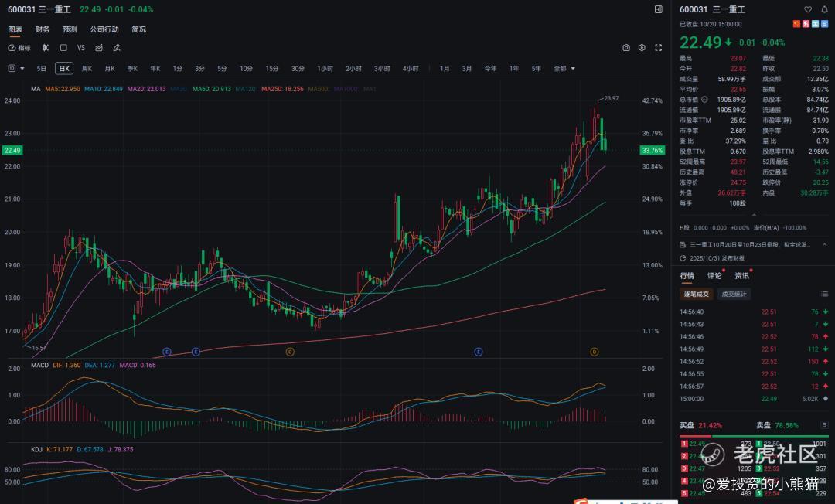Enter fullscreen chart mode

click(659, 48)
